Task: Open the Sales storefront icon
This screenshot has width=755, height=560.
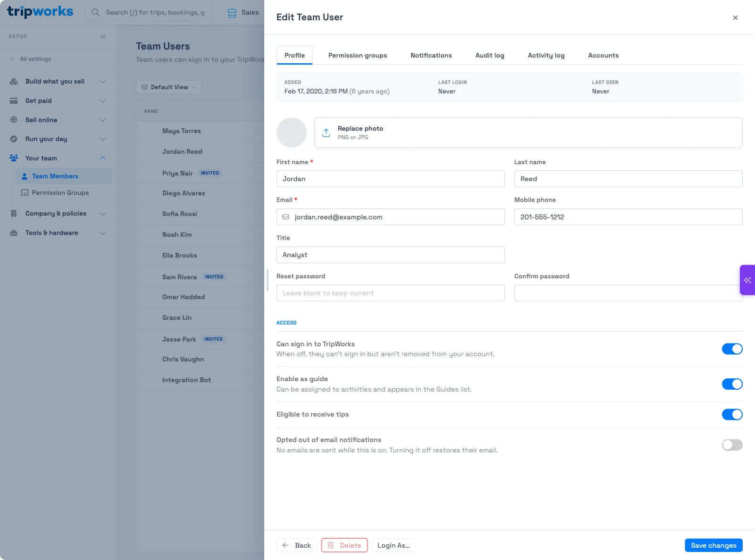Action: point(232,13)
